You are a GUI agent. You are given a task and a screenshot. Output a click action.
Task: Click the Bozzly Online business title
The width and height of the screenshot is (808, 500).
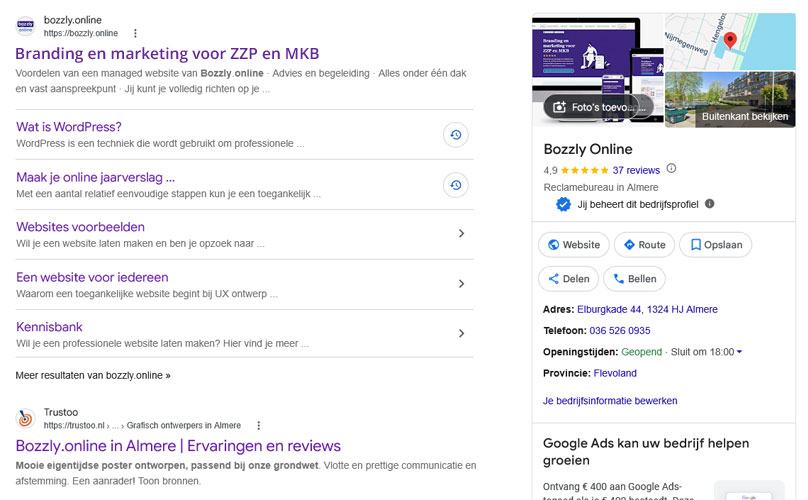click(x=588, y=149)
